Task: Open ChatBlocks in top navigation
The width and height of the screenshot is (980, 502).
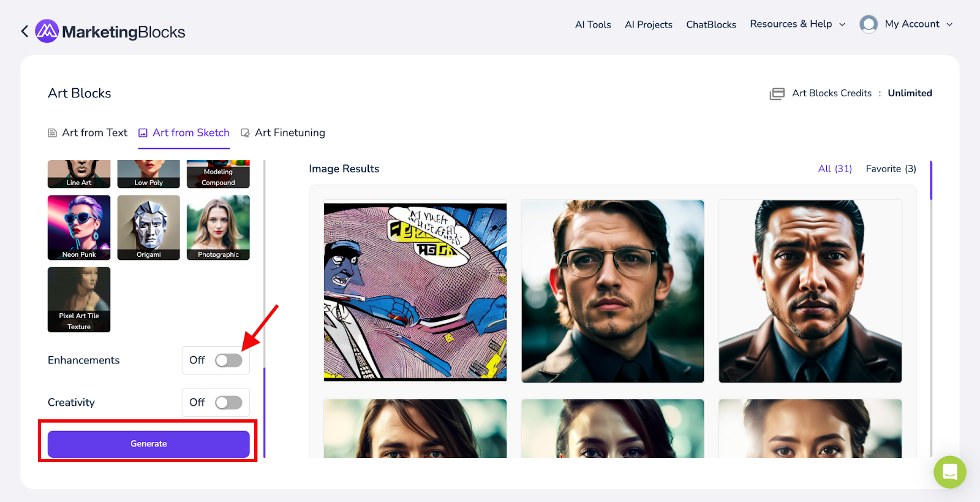Action: [711, 25]
